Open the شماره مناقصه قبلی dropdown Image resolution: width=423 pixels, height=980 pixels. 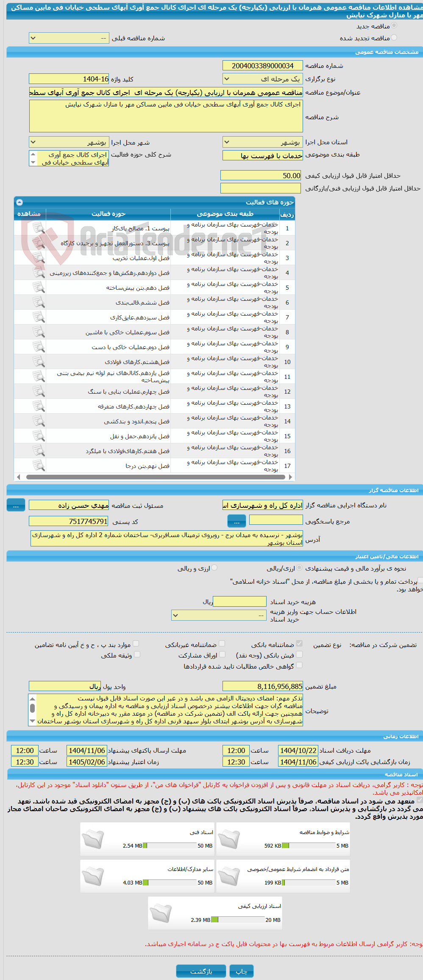[69, 38]
